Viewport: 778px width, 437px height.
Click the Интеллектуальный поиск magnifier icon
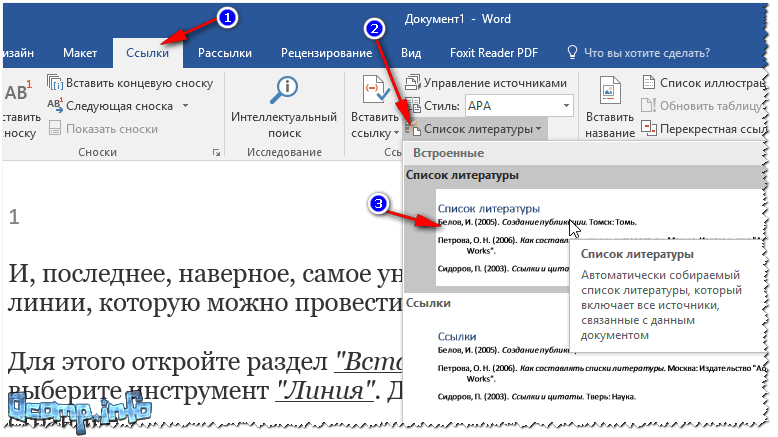[x=284, y=90]
